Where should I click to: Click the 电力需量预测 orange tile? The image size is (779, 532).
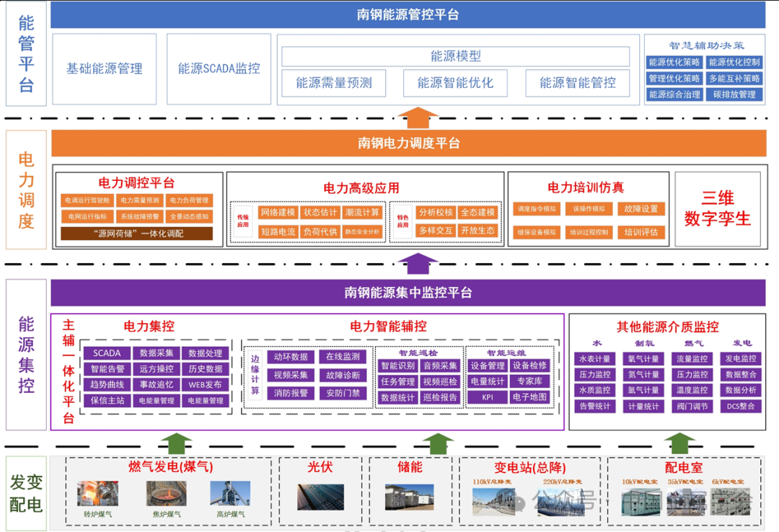point(140,200)
